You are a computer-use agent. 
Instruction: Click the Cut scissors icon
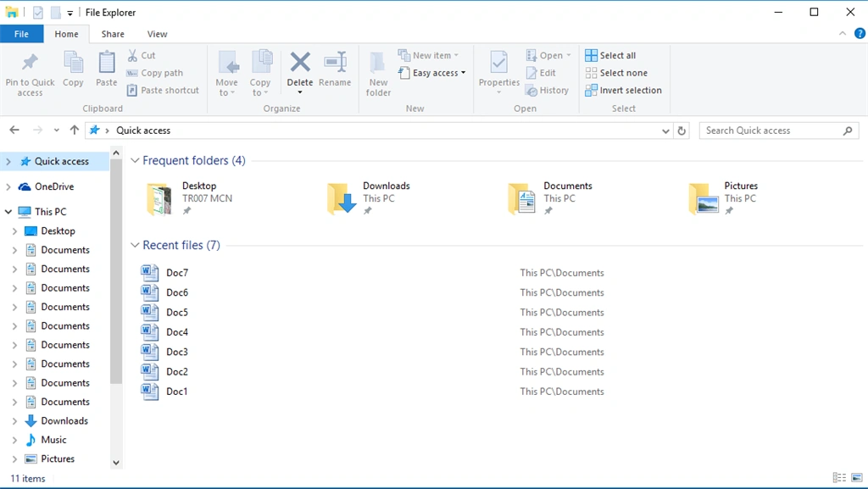point(132,55)
